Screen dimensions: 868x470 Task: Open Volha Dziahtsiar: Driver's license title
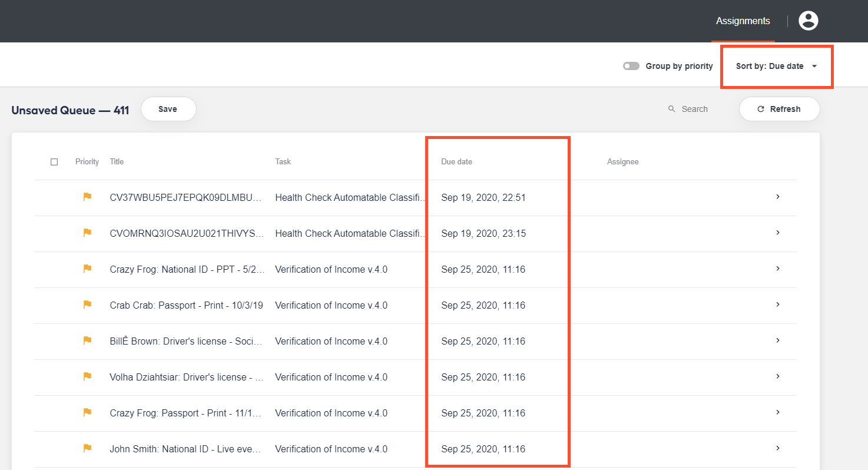point(186,378)
